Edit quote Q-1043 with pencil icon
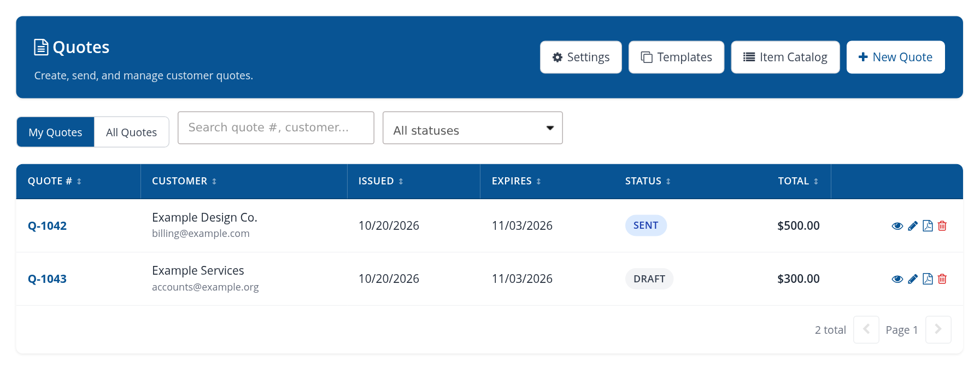This screenshot has height=371, width=980. [x=912, y=279]
